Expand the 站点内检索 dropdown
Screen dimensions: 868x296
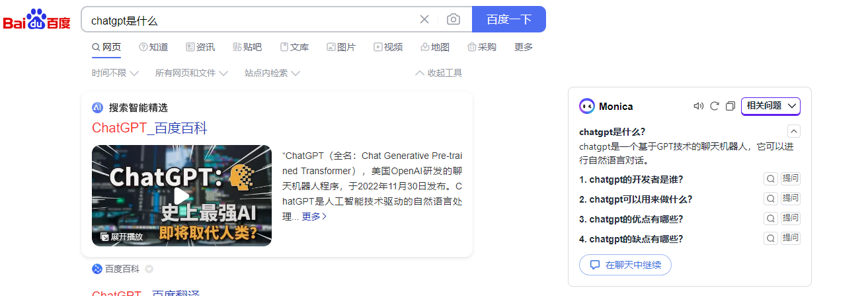click(272, 73)
